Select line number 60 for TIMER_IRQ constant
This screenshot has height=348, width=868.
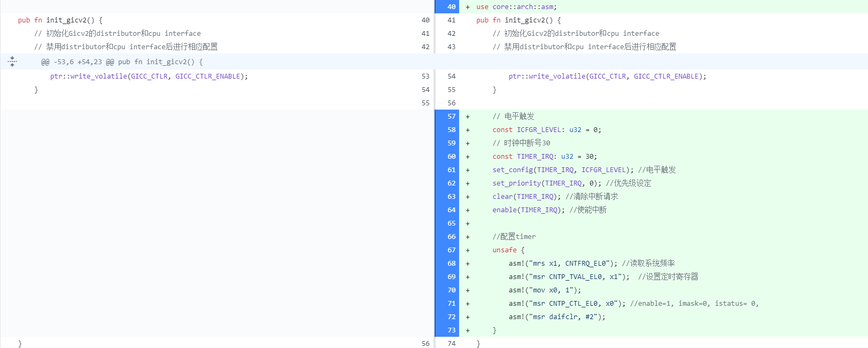click(451, 157)
